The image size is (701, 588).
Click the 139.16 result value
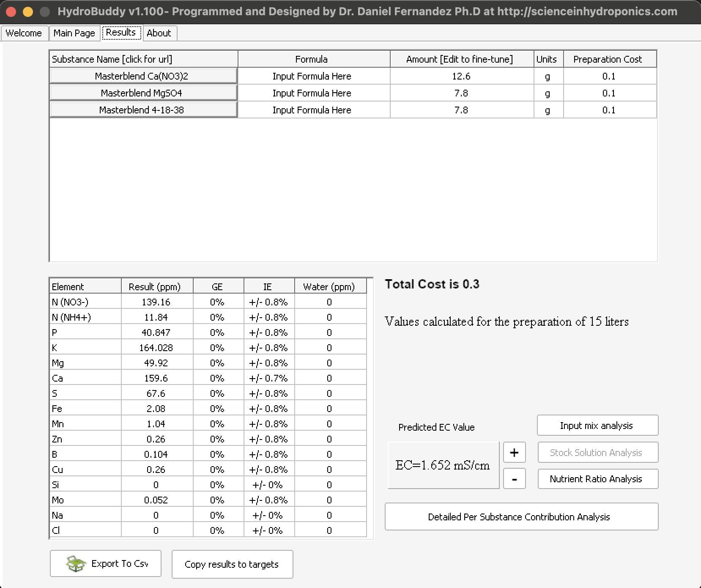pyautogui.click(x=157, y=302)
